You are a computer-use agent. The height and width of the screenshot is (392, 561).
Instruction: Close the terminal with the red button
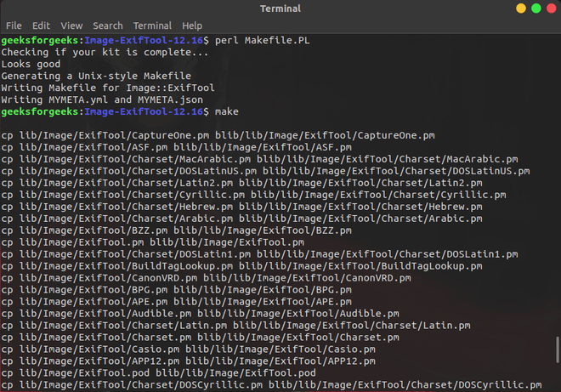point(552,9)
